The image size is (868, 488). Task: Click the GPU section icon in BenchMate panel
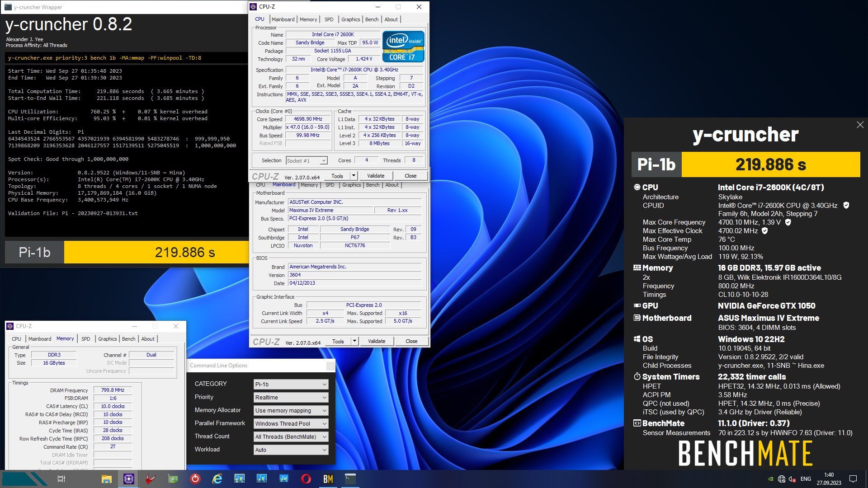tap(637, 305)
